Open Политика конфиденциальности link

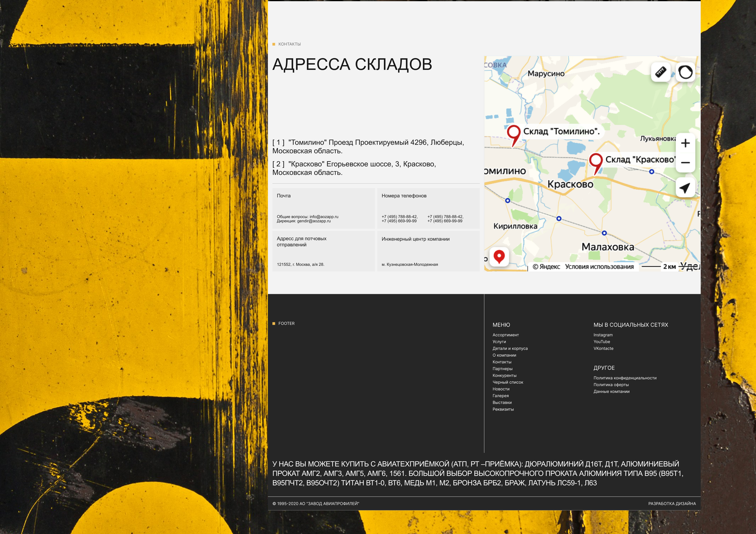625,378
